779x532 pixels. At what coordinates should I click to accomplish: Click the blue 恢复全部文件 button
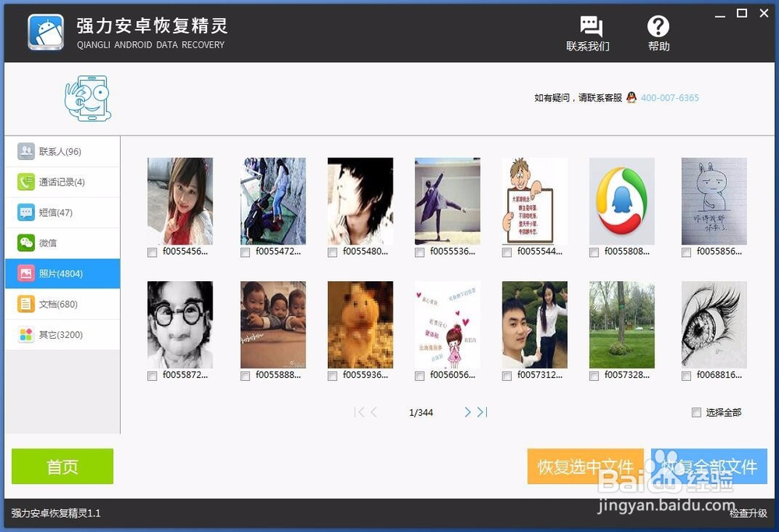point(709,466)
